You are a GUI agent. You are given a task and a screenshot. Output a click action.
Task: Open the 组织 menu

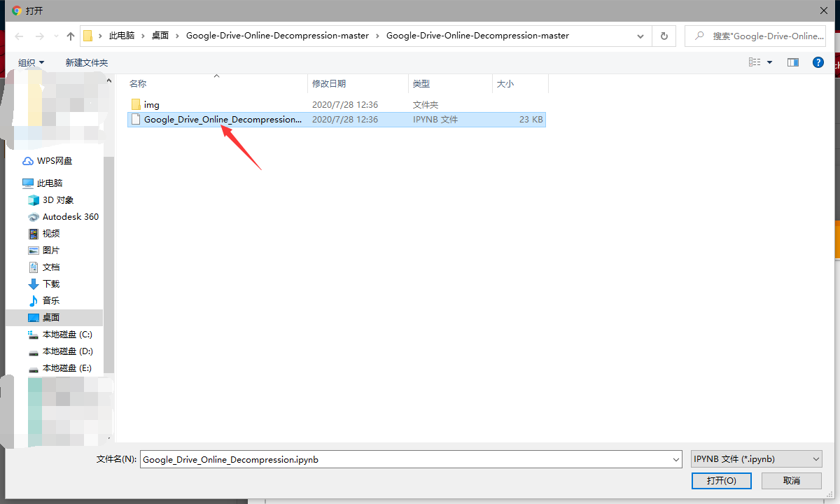[x=31, y=62]
